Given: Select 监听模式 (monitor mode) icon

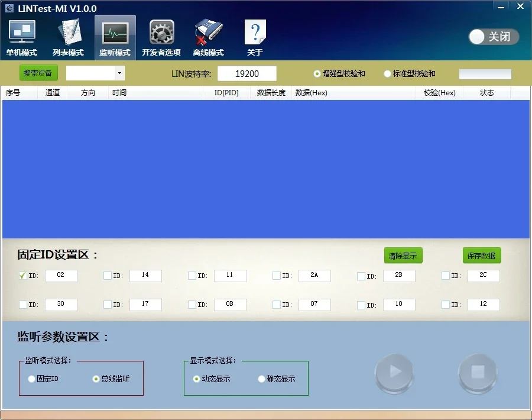Looking at the screenshot, I should tap(115, 37).
